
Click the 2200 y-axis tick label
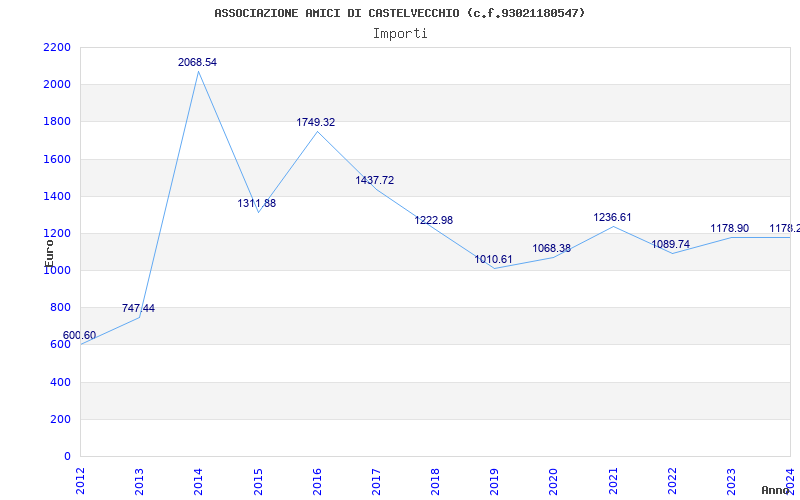click(57, 47)
